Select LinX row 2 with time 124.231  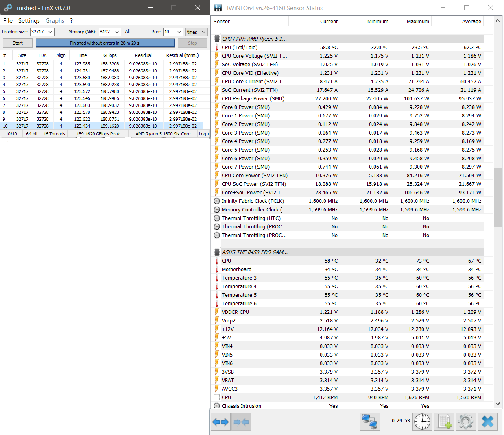click(x=102, y=71)
